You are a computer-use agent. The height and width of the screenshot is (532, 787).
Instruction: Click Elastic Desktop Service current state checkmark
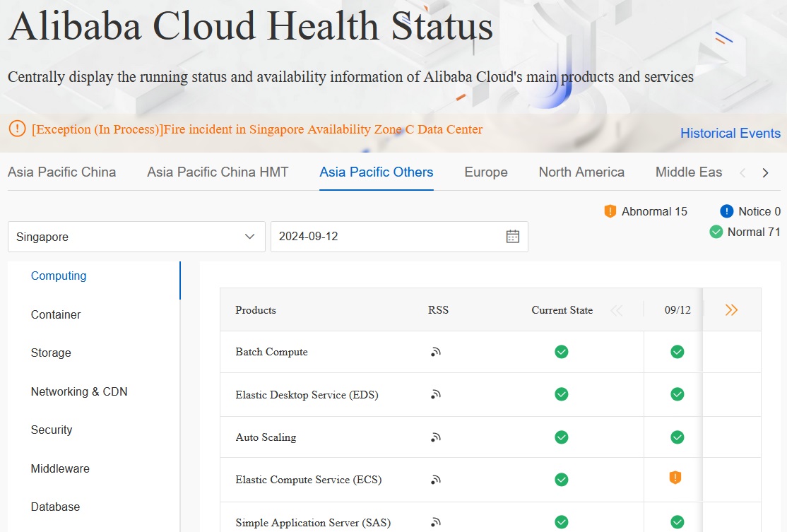(x=562, y=394)
